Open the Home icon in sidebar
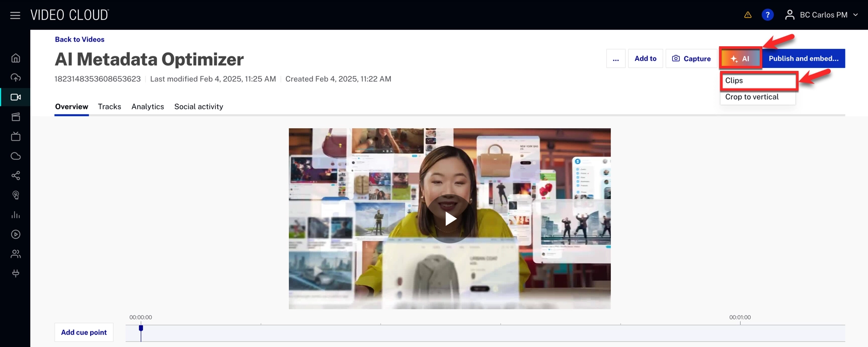Viewport: 868px width, 347px height. pos(16,58)
